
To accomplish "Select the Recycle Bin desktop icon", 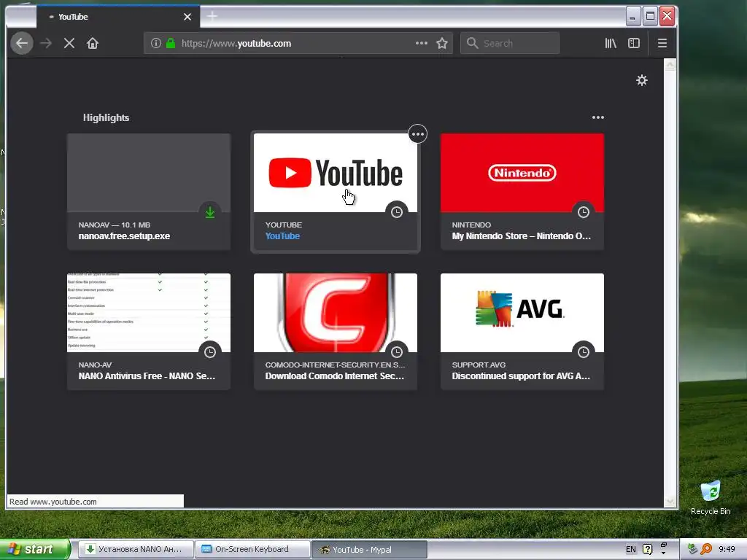I will 711,497.
